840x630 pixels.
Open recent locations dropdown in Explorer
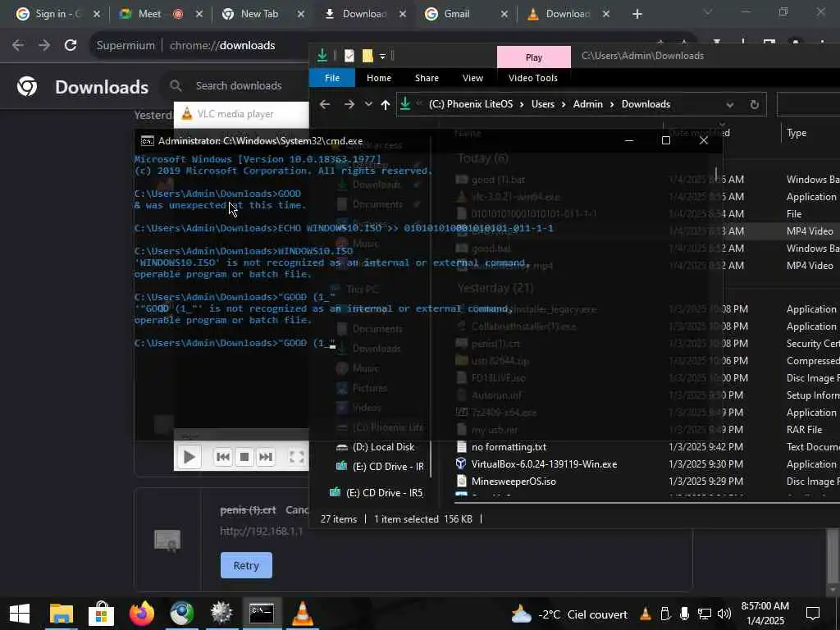[368, 104]
